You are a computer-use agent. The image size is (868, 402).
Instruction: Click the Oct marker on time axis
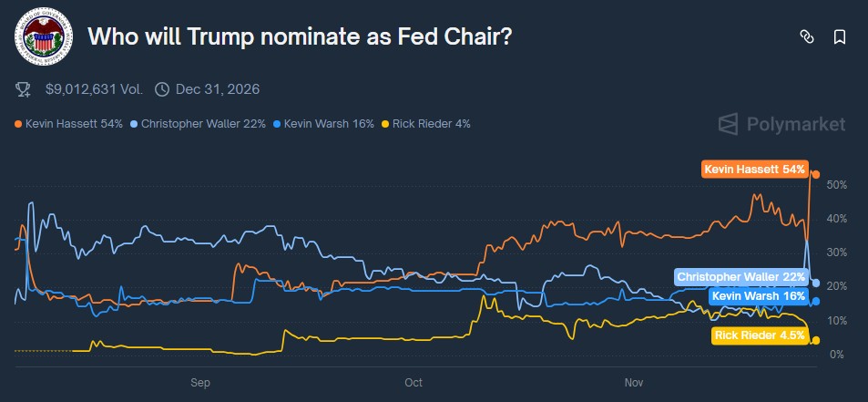414,381
